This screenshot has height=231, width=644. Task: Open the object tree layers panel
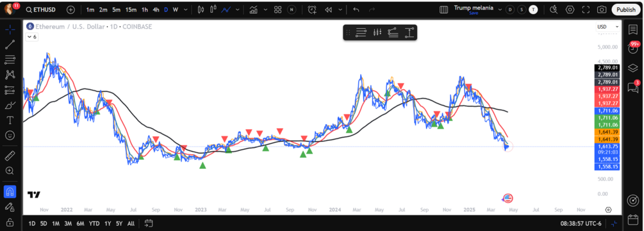click(x=633, y=68)
